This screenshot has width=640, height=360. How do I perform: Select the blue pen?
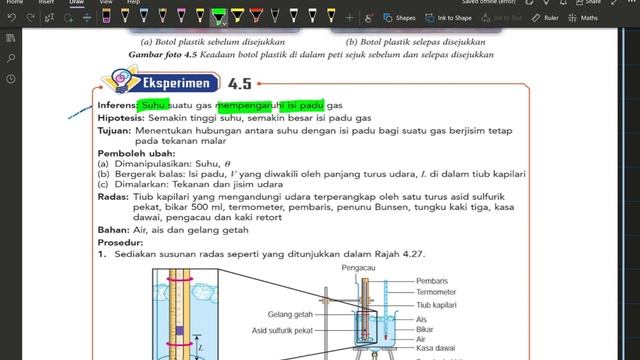[143, 16]
